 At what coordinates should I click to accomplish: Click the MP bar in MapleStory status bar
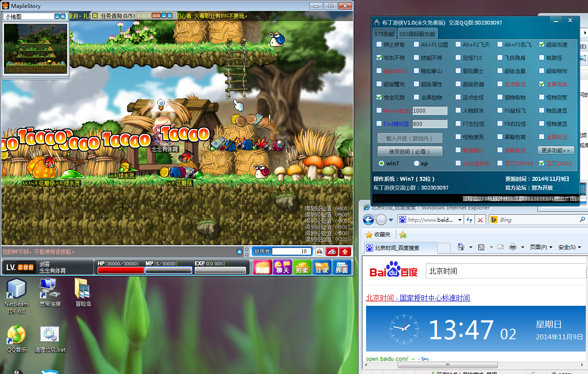click(x=169, y=270)
